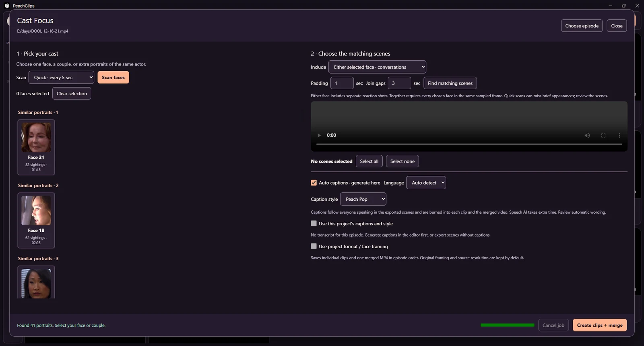Viewport: 644px width, 346px height.
Task: Open the video player more options menu
Action: [619, 136]
